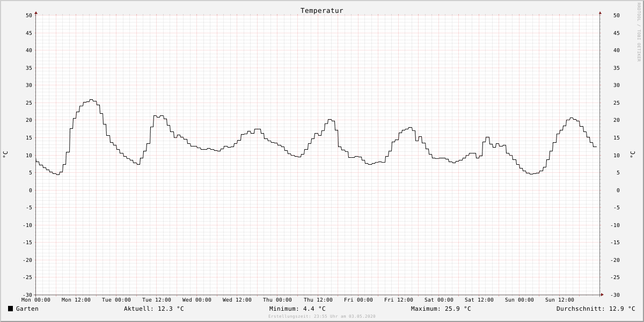Click the -5 label on the right axis
This screenshot has height=322, width=644.
point(617,208)
